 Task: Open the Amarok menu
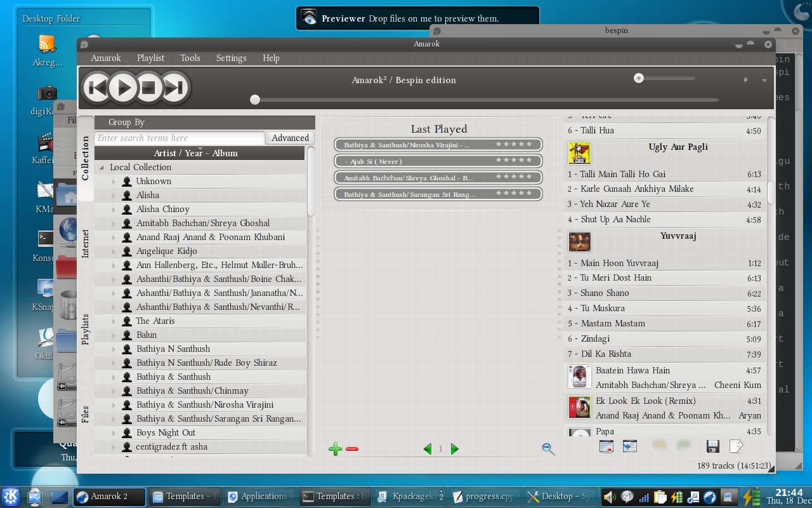click(106, 58)
